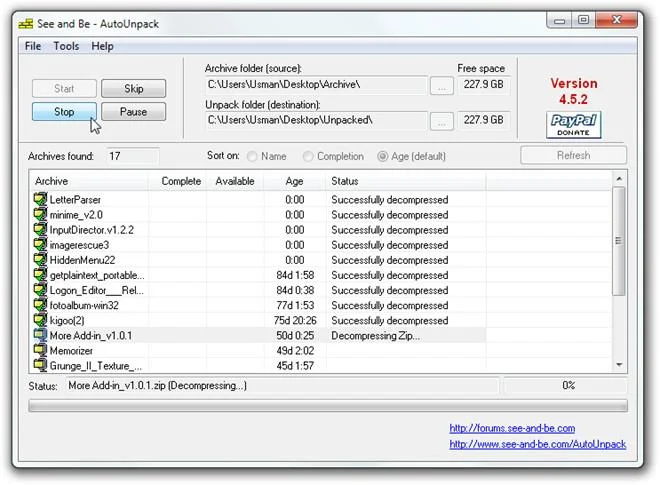Screen dimensions: 660x485
Task: Select the minime_v2.0 archive name
Action: 76,215
